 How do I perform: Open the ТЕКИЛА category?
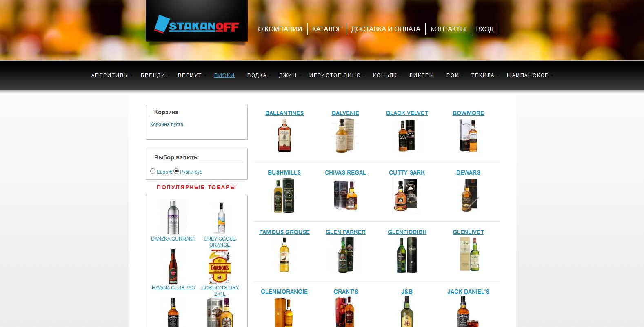point(483,75)
